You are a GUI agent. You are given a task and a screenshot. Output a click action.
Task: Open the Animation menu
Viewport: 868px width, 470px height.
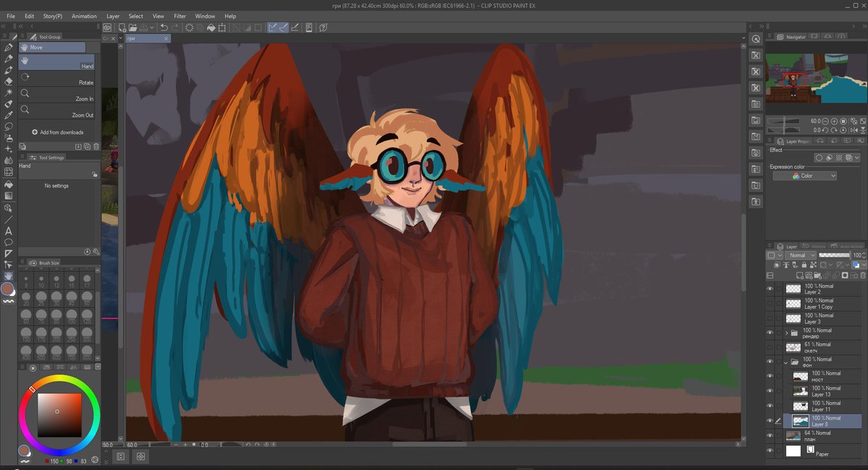point(84,16)
